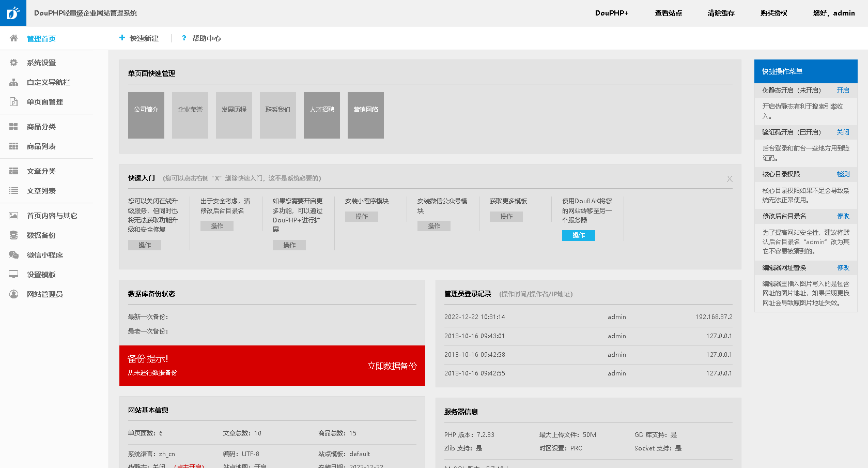Select 清除缓存 in the top menu

[721, 13]
